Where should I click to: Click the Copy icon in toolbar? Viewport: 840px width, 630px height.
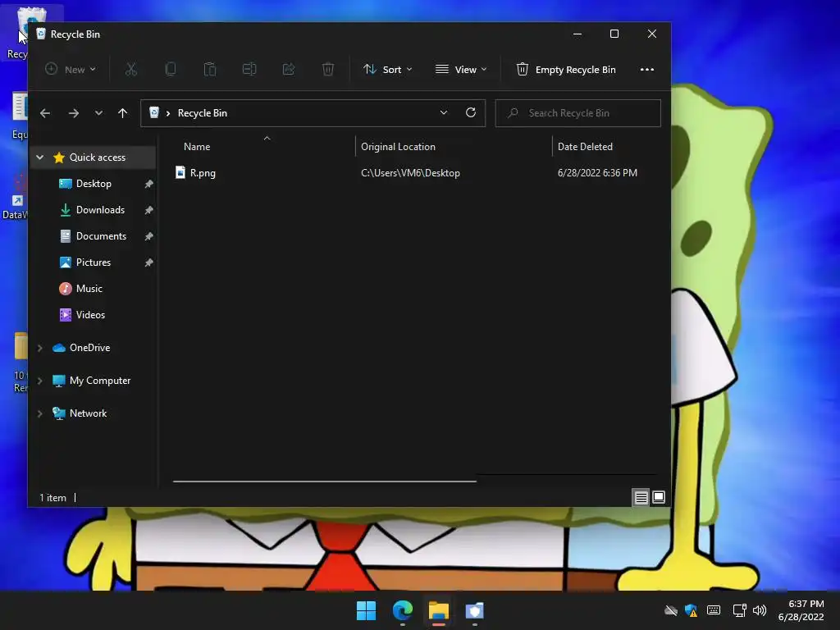click(171, 69)
